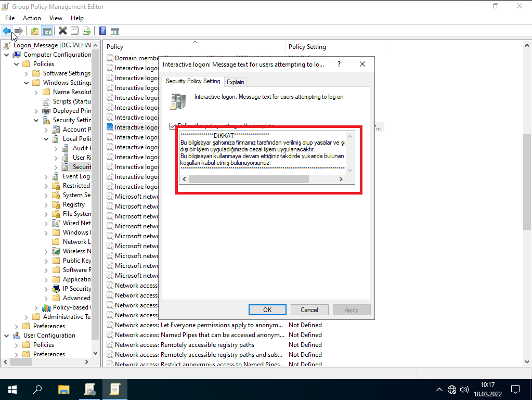532x400 pixels.
Task: Toggle Define this policy setting checkbox
Action: coord(173,126)
